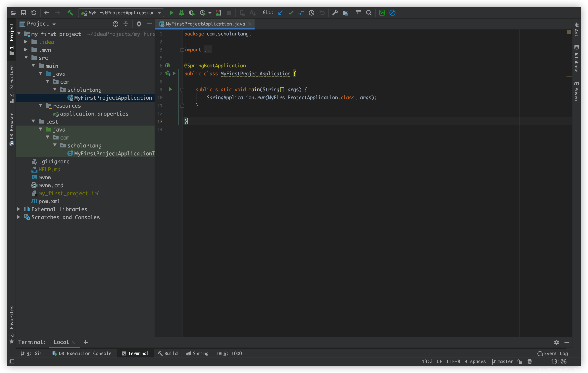This screenshot has width=588, height=373.
Task: Run with Coverage shield icon
Action: [x=192, y=13]
